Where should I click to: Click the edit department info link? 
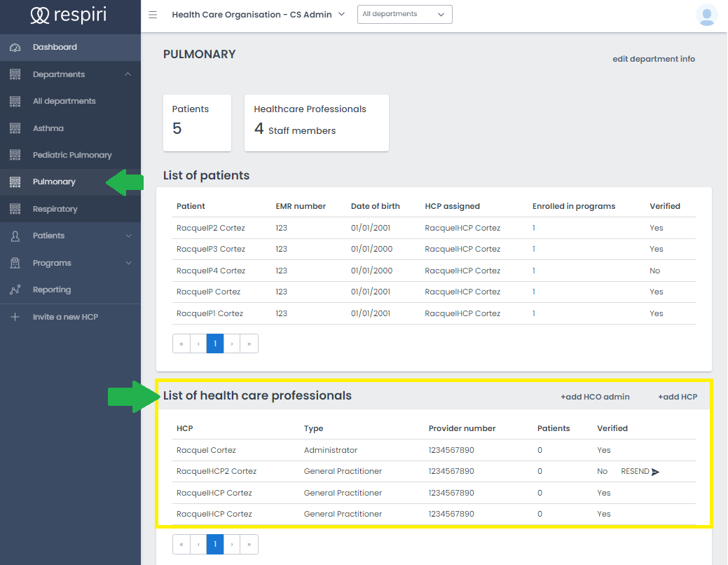(x=654, y=59)
